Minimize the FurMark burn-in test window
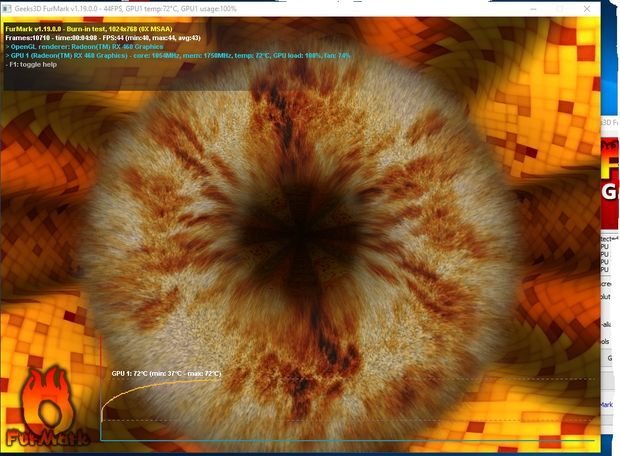Viewport: 620px width, 456px height. [533, 9]
